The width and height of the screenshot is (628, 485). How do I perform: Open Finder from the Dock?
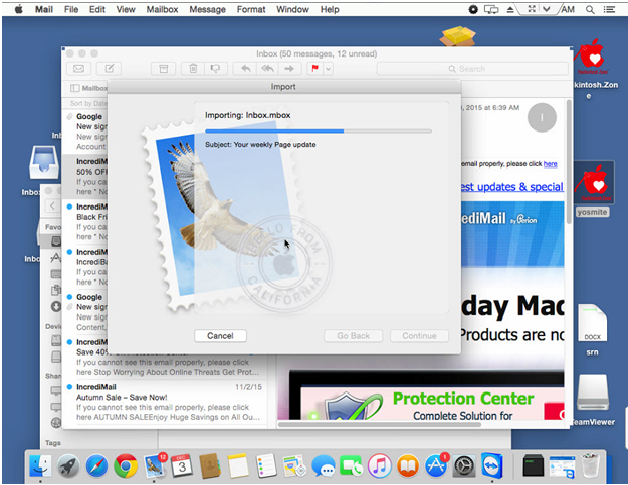click(x=40, y=466)
